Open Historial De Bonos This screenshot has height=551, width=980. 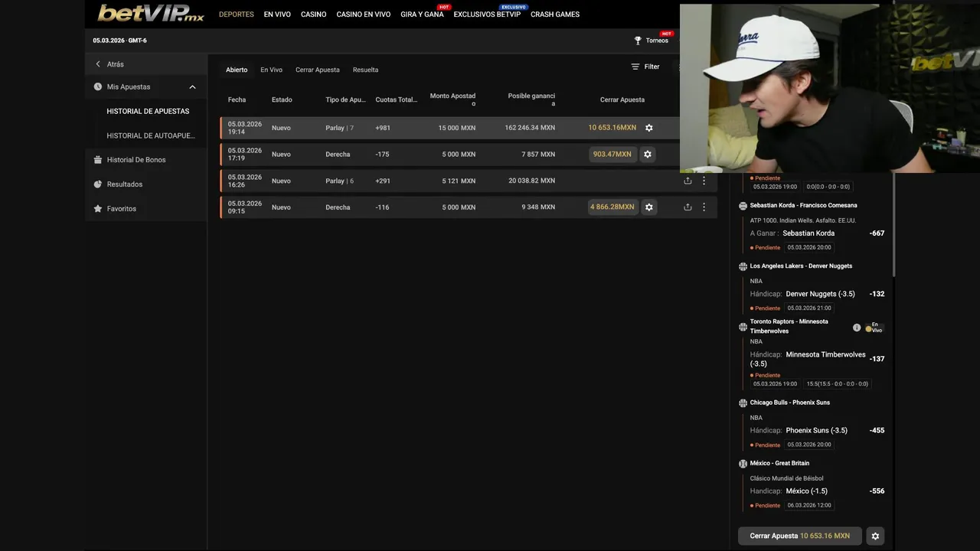point(136,160)
